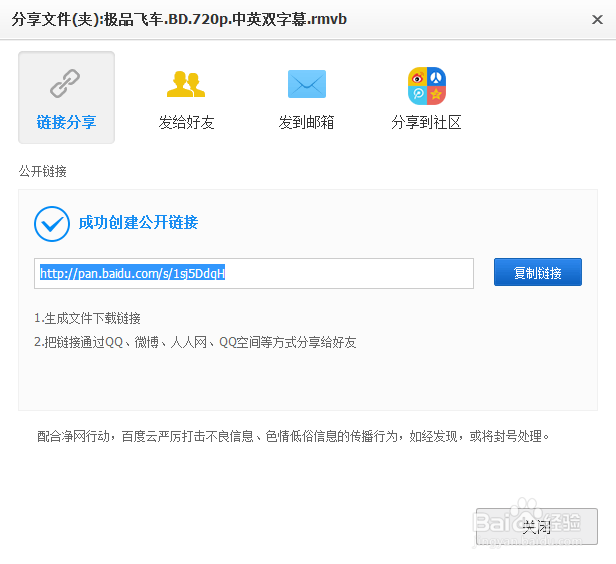Screen dimensions: 616x564
Task: Click the blue checkmark success icon
Action: pos(52,223)
